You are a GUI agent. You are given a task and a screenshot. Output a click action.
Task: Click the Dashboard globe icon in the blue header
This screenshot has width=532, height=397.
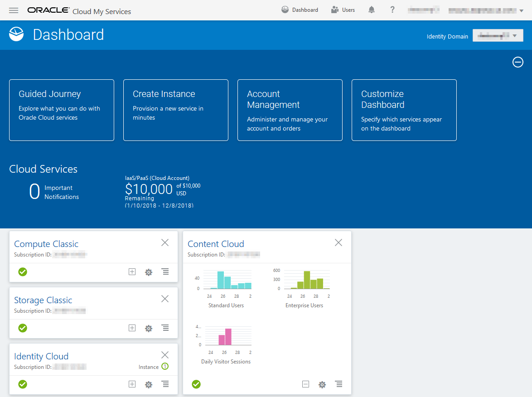tap(285, 10)
